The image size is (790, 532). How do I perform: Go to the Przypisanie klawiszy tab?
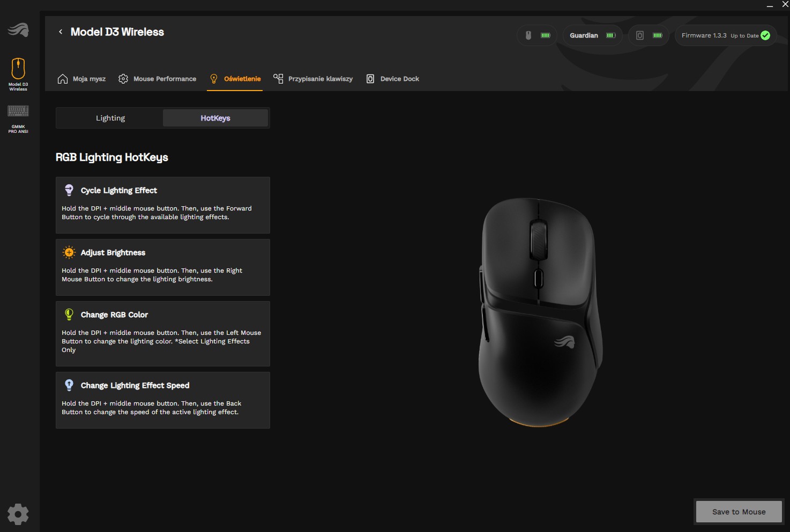pos(314,79)
